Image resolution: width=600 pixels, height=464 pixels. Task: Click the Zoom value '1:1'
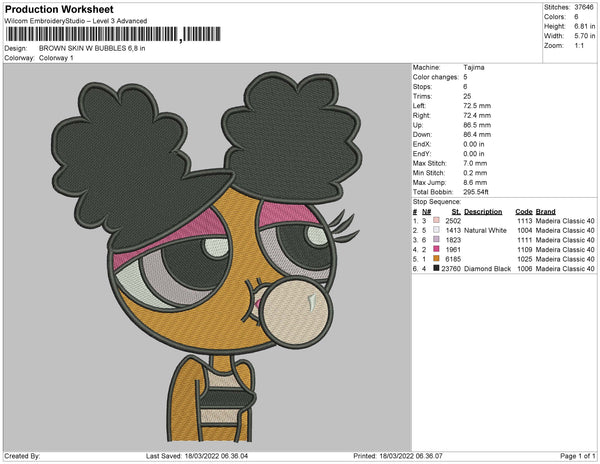pos(579,46)
